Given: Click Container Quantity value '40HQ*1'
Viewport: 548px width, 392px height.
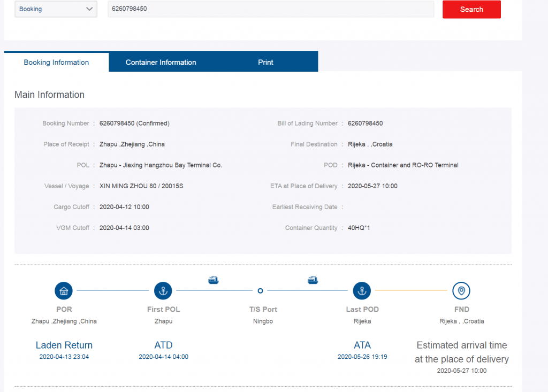Looking at the screenshot, I should click(x=359, y=228).
